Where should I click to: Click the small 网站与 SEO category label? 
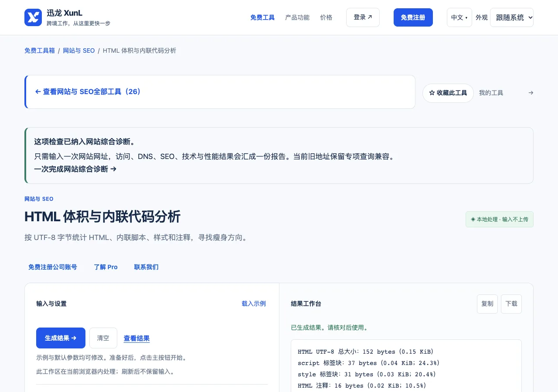39,199
